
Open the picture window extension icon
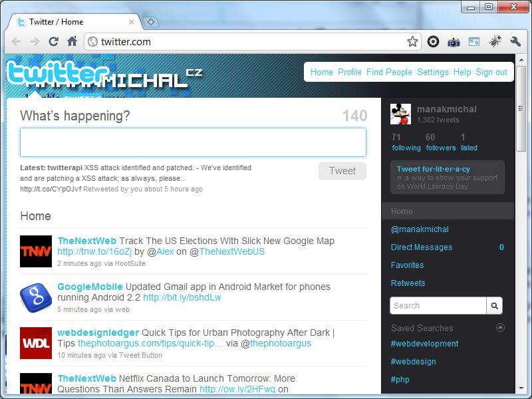pyautogui.click(x=474, y=42)
